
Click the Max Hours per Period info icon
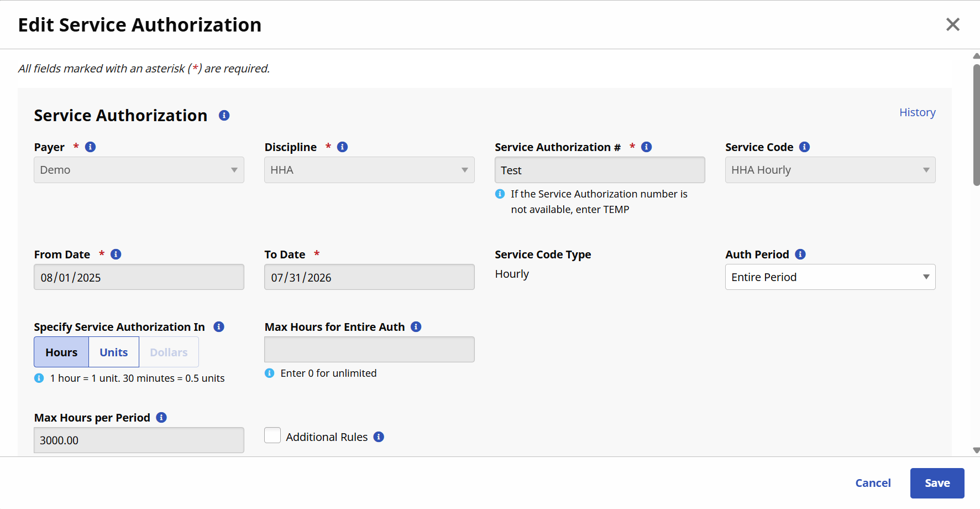(161, 417)
